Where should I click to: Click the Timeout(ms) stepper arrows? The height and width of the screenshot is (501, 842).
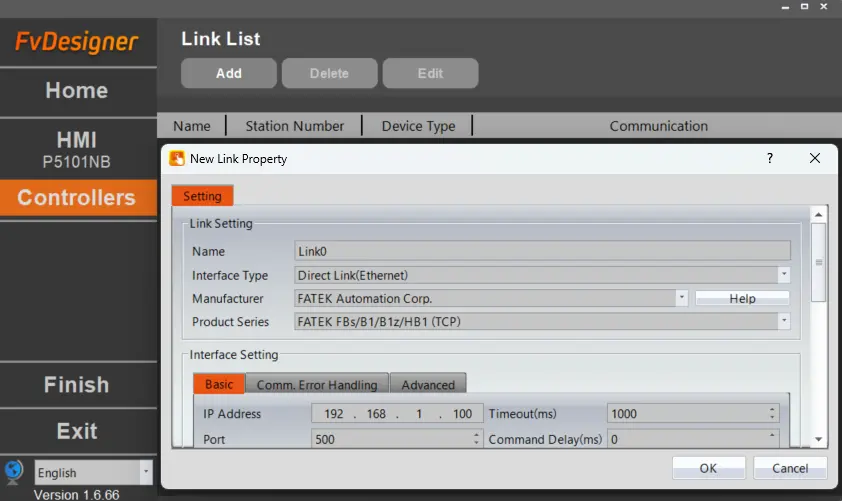coord(772,414)
